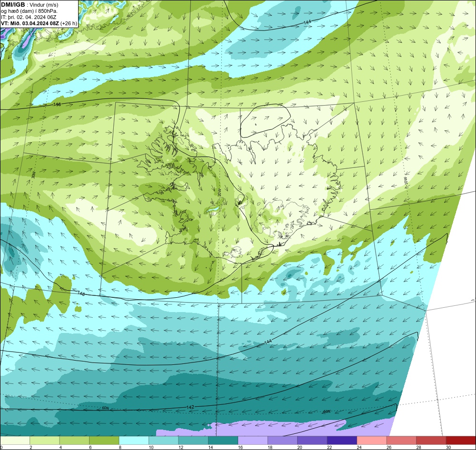Click the '(+26 h)' forecast offset text
This screenshot has width=476, height=450.
click(69, 23)
